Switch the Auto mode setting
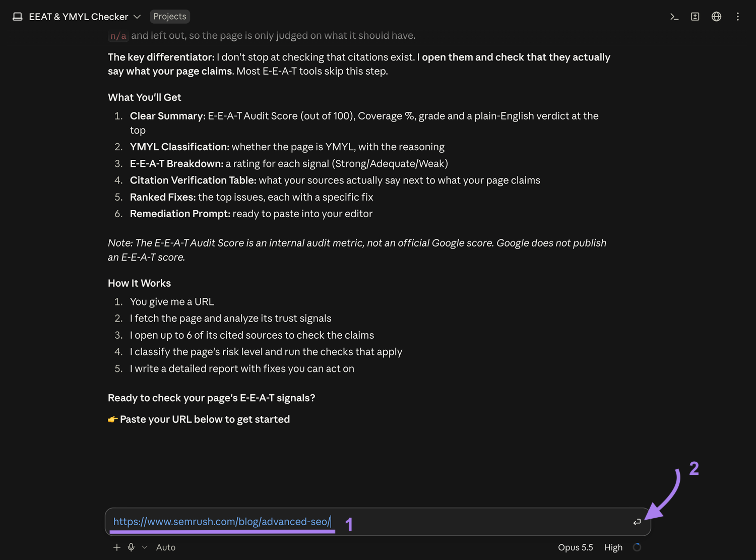The height and width of the screenshot is (560, 756). point(166,547)
